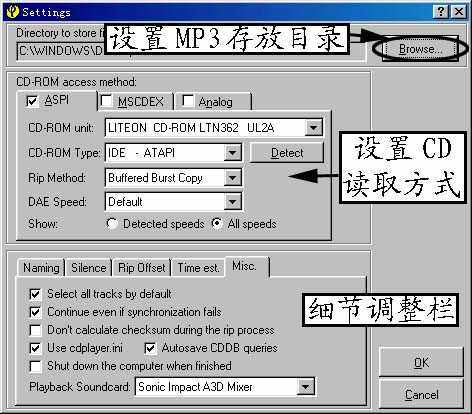Toggle the ASPI access method checkbox

pyautogui.click(x=32, y=101)
